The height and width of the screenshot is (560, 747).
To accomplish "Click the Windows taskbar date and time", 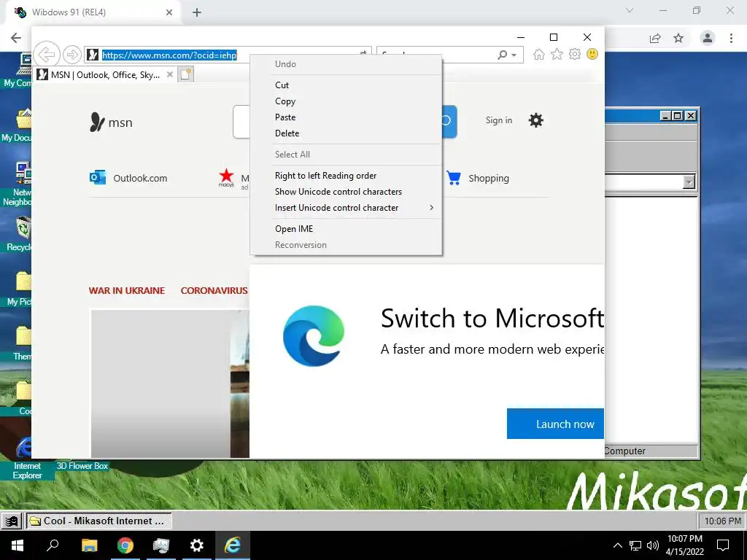I will pos(684,545).
